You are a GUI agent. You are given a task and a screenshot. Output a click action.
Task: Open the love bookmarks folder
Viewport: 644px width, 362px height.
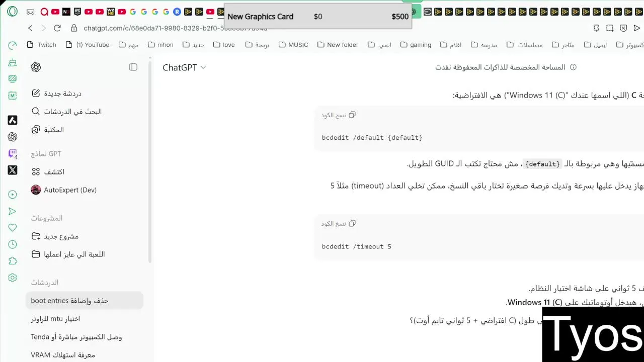224,45
